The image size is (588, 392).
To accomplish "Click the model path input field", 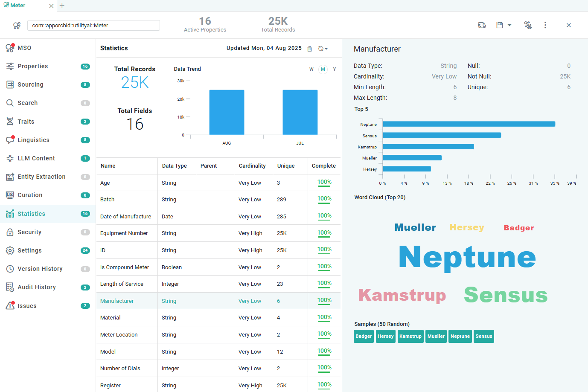I will point(93,25).
